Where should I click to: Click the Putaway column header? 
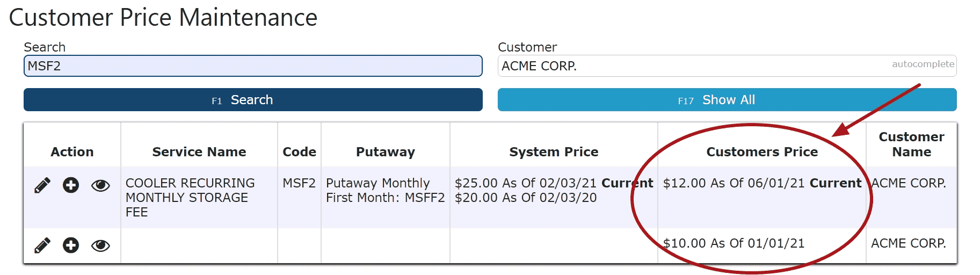click(x=386, y=152)
